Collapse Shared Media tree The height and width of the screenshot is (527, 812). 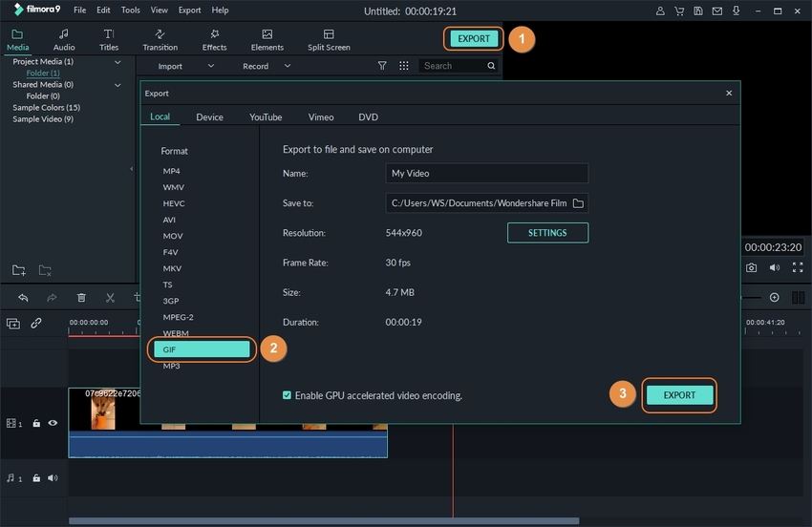click(x=118, y=85)
